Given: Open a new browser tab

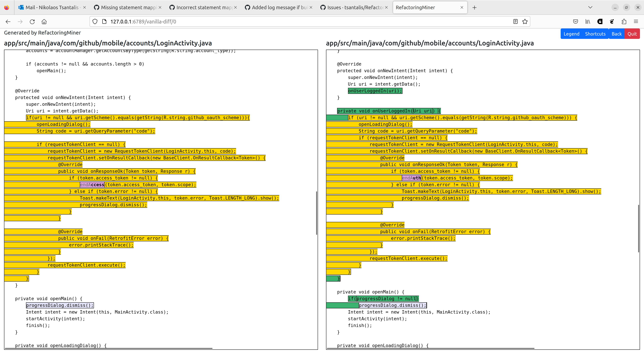Looking at the screenshot, I should 474,8.
